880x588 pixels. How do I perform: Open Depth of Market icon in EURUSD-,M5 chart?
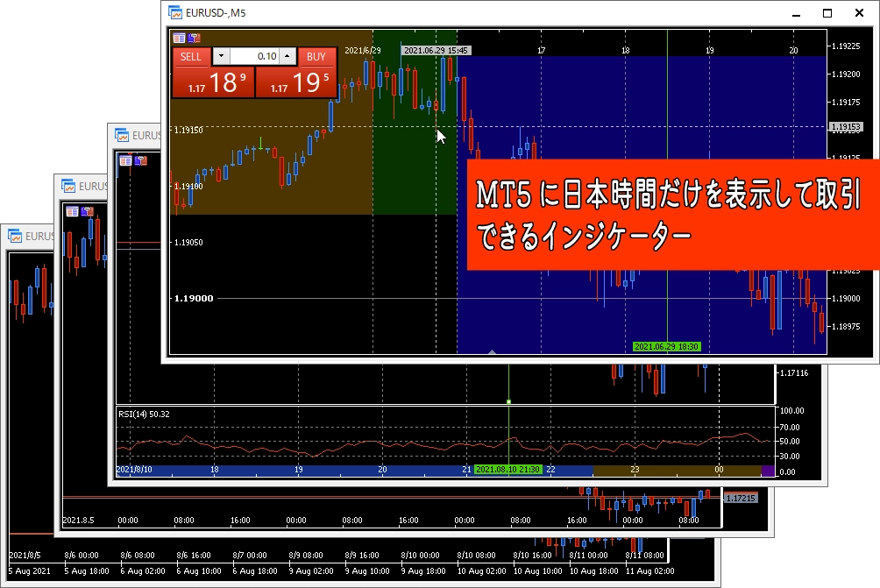point(195,39)
